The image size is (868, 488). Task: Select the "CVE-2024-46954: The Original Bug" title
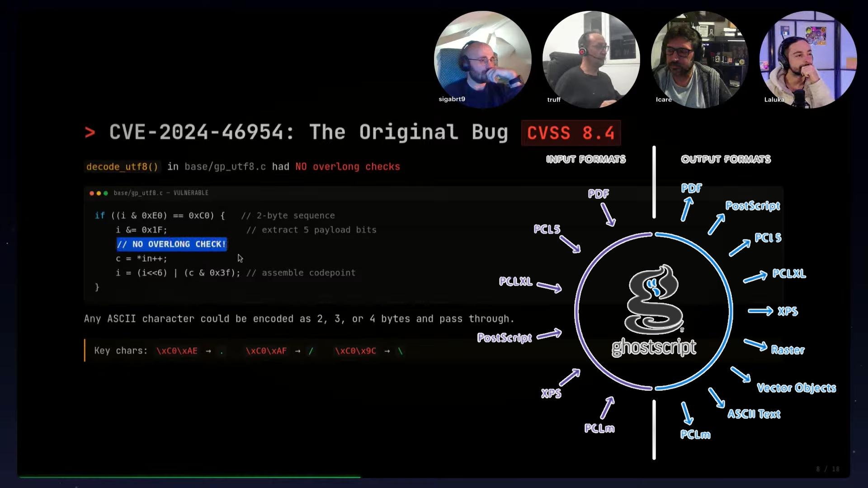pos(309,132)
